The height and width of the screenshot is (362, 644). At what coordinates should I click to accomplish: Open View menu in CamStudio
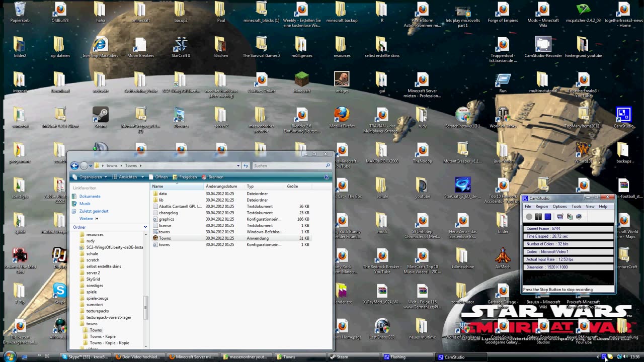(590, 207)
